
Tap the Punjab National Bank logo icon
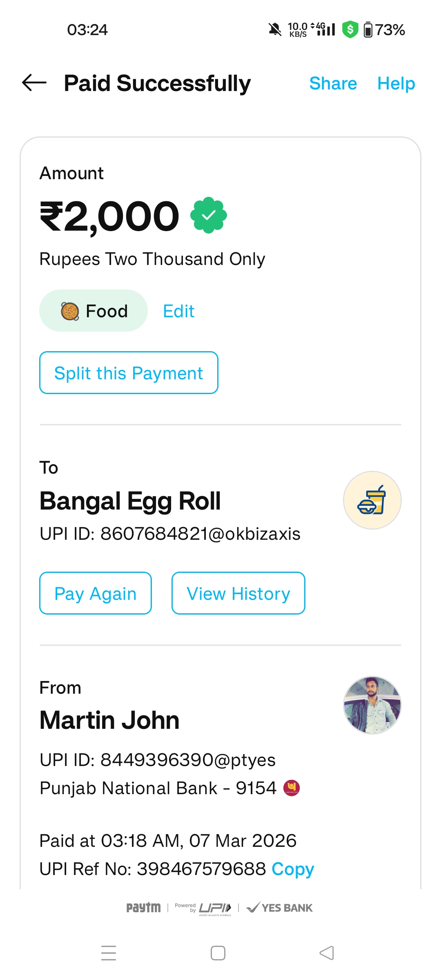pos(292,788)
